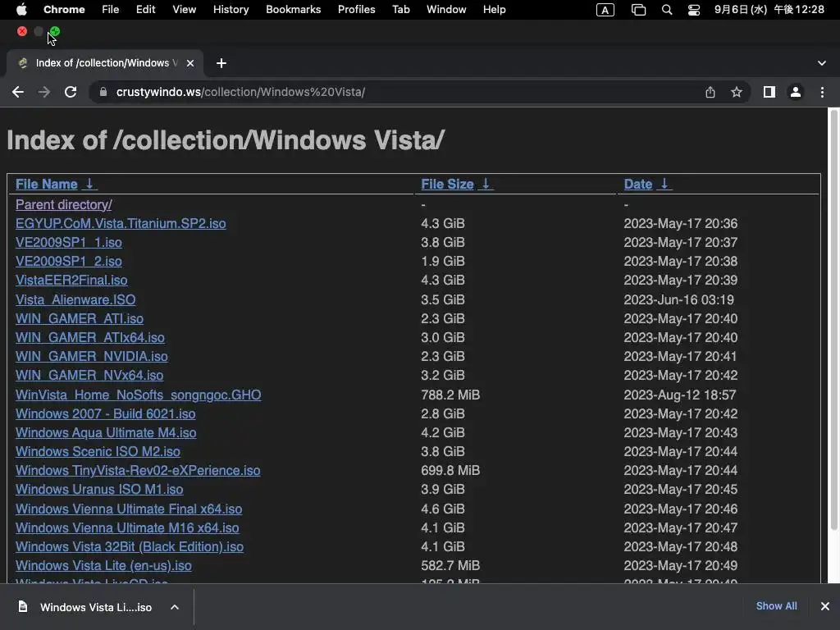Open the Vista_Alienware.ISO link
This screenshot has width=840, height=630.
coord(75,299)
